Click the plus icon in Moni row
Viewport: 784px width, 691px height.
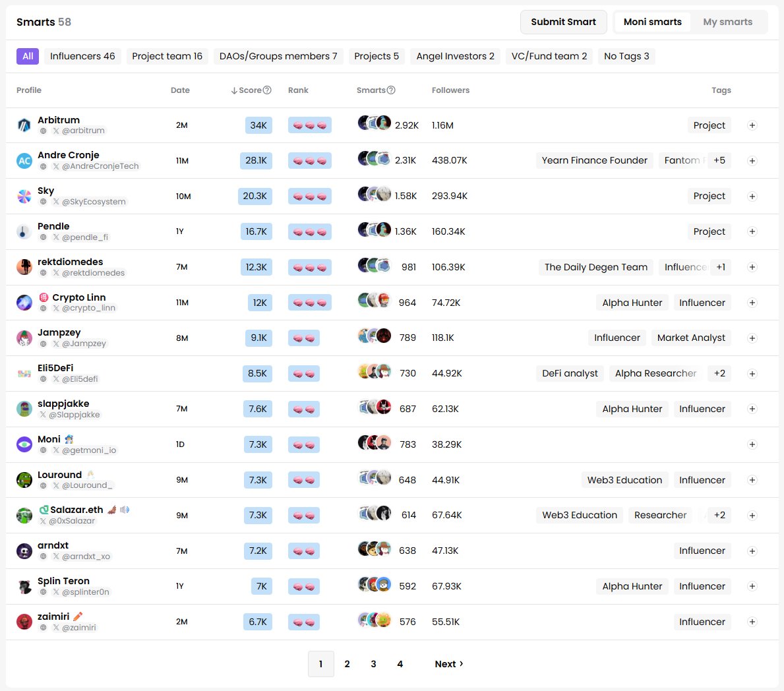(752, 444)
